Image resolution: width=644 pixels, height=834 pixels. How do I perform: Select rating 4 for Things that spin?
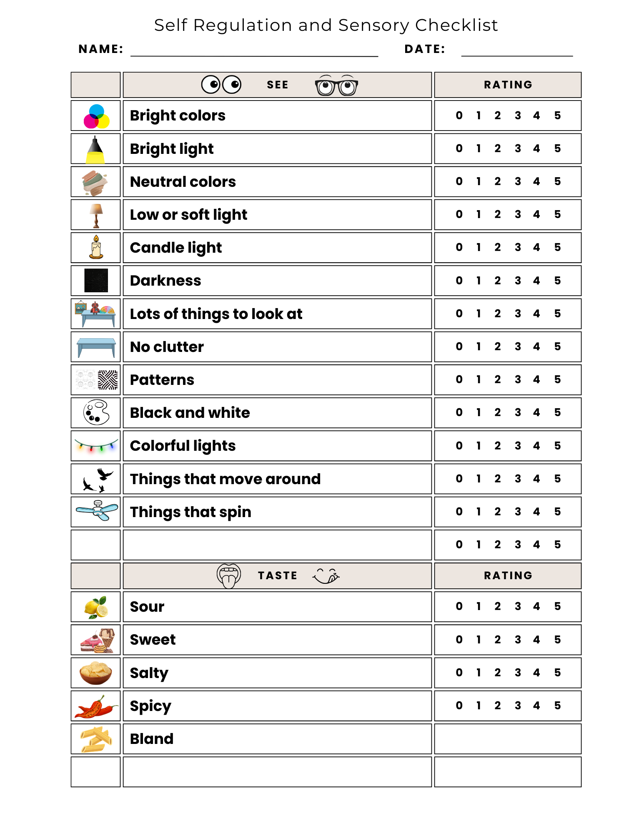tap(536, 512)
